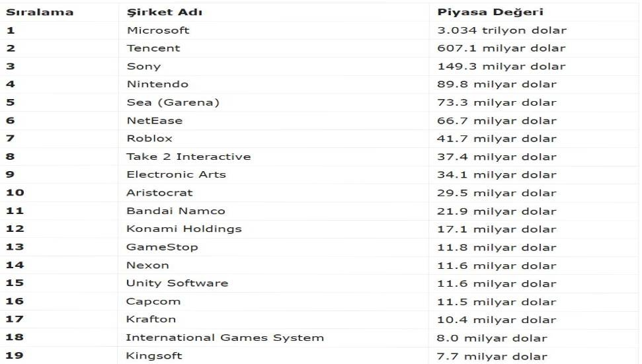Click the Nintendo table entry
The height and width of the screenshot is (364, 642).
tap(157, 84)
